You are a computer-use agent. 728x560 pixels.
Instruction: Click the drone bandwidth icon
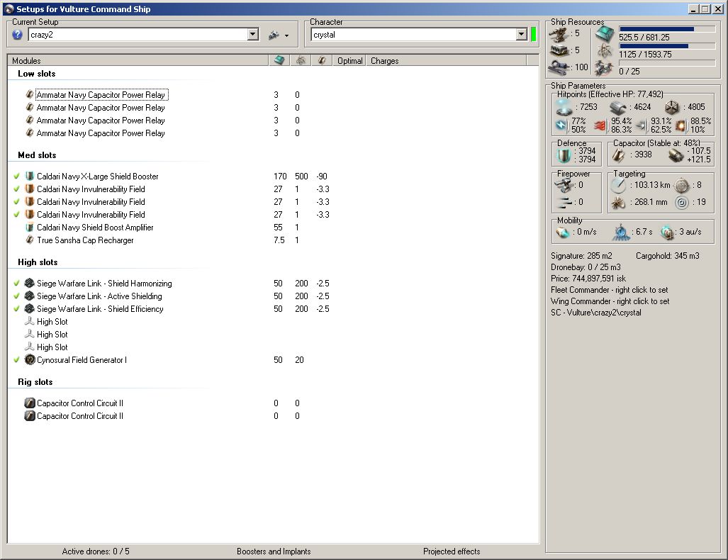[x=605, y=68]
